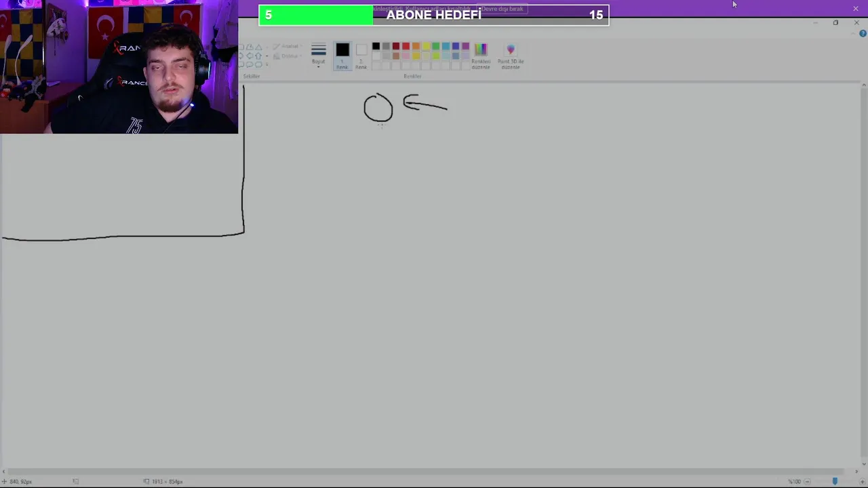Select the cloud callout shape

pos(258,64)
